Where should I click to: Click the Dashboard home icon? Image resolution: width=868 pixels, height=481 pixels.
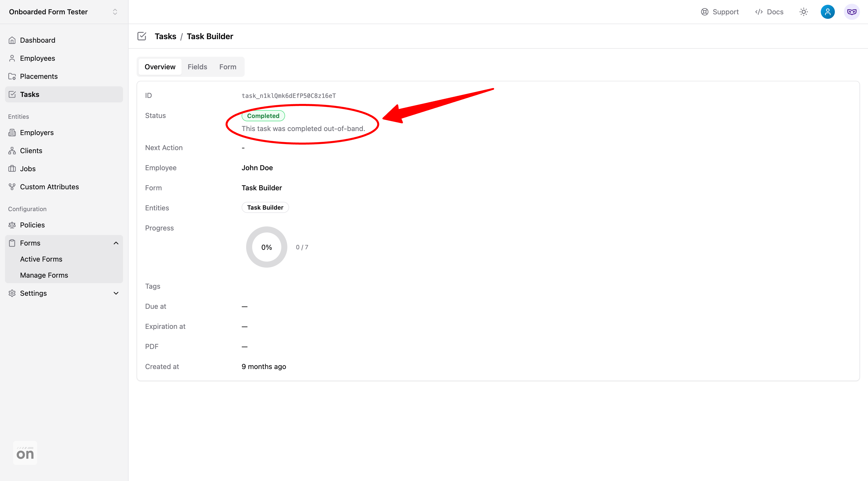(12, 40)
